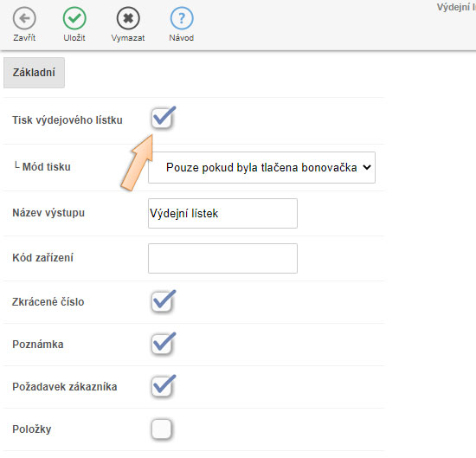Click the Vymazat label under the X icon
The image size is (476, 458).
(128, 38)
